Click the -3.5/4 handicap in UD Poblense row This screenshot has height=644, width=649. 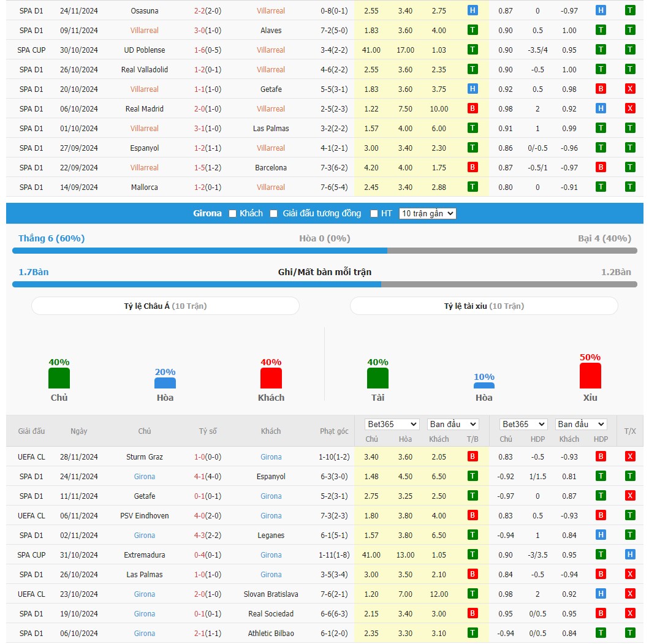point(537,50)
